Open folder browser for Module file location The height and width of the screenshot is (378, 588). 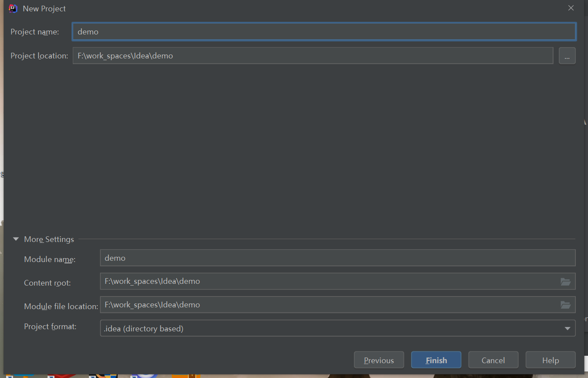565,305
